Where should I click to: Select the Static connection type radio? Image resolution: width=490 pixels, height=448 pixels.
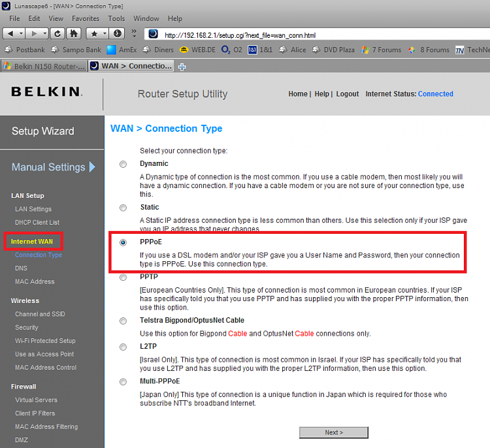(x=123, y=208)
